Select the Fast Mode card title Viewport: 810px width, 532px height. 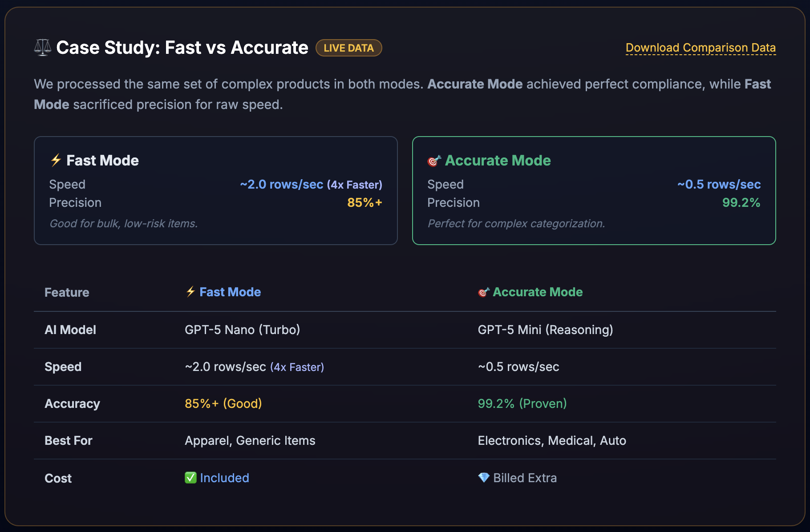(x=102, y=161)
